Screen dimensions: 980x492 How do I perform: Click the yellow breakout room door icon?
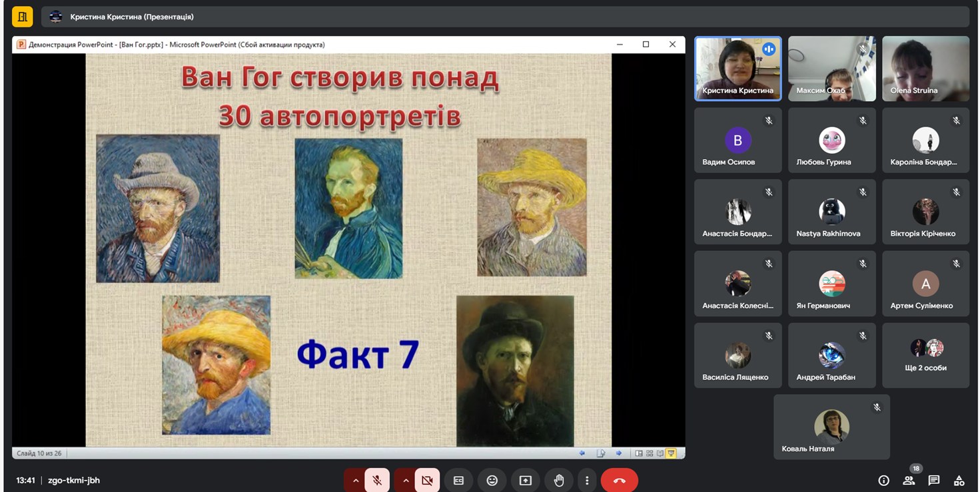tap(22, 17)
